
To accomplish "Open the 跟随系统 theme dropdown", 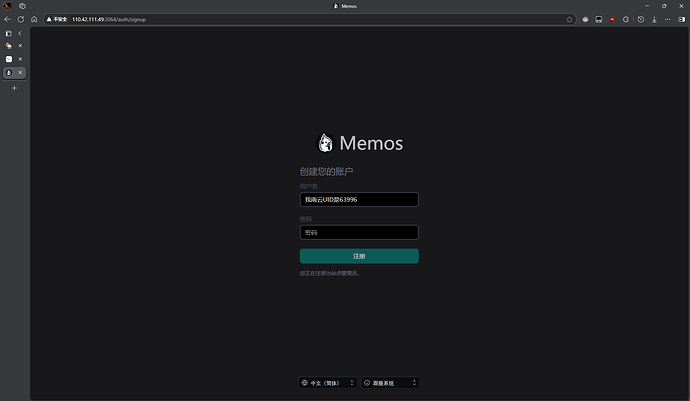I will point(390,383).
